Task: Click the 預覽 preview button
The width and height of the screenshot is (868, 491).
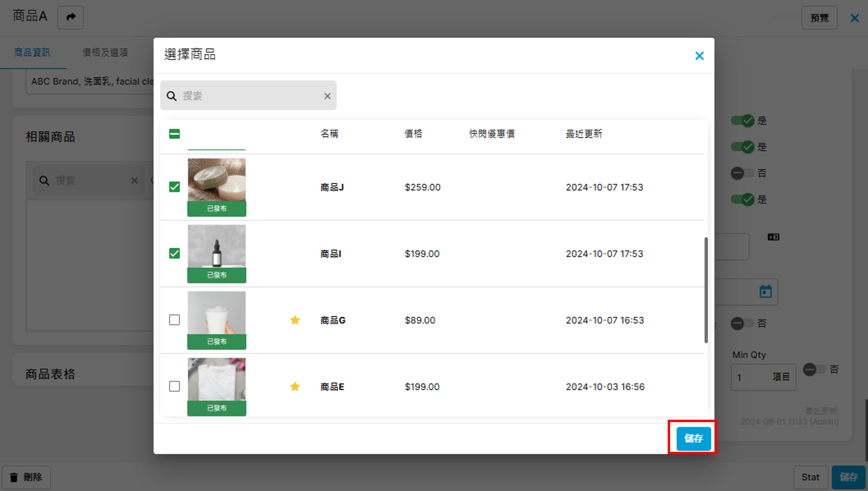Action: (x=819, y=18)
